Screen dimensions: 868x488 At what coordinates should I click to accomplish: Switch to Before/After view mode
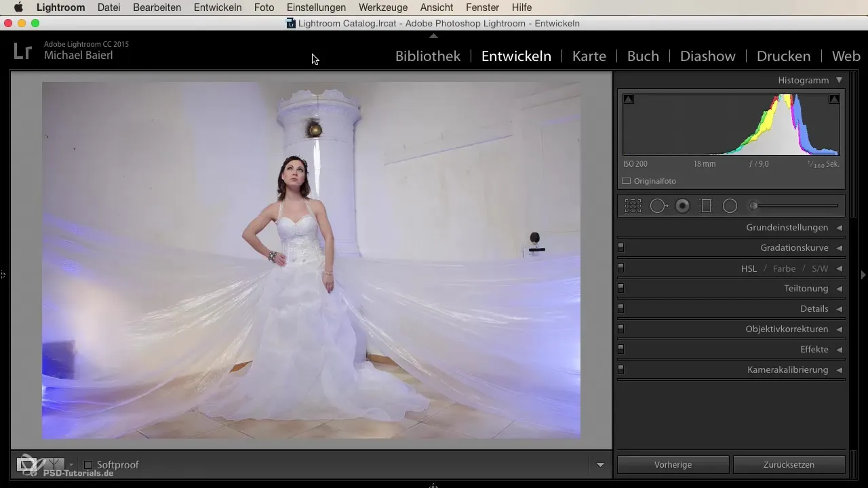click(53, 465)
